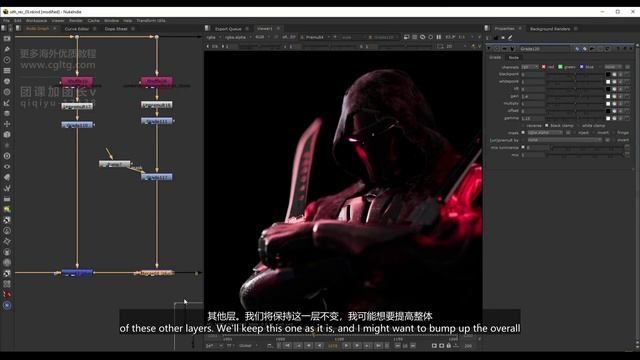This screenshot has height=360, width=640.
Task: Toggle the reverse checkbox
Action: point(523,126)
